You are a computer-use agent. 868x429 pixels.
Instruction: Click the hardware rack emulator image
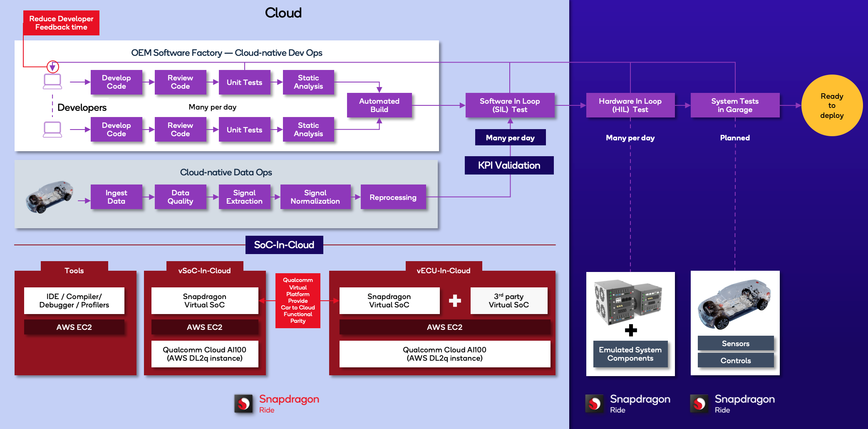[x=627, y=302]
